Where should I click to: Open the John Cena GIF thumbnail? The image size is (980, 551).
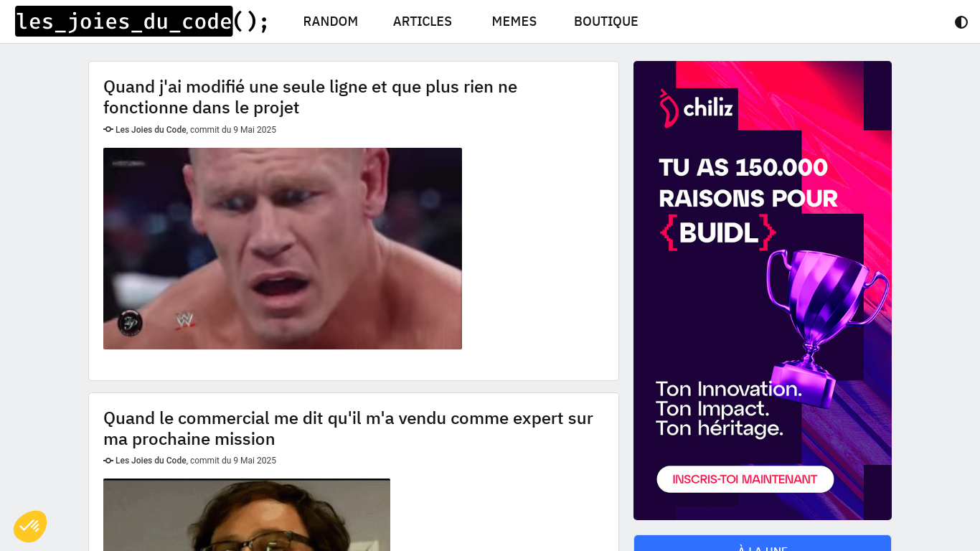pos(283,248)
